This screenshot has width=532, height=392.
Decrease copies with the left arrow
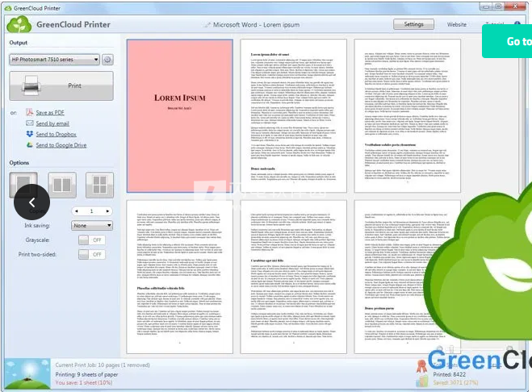tap(75, 211)
